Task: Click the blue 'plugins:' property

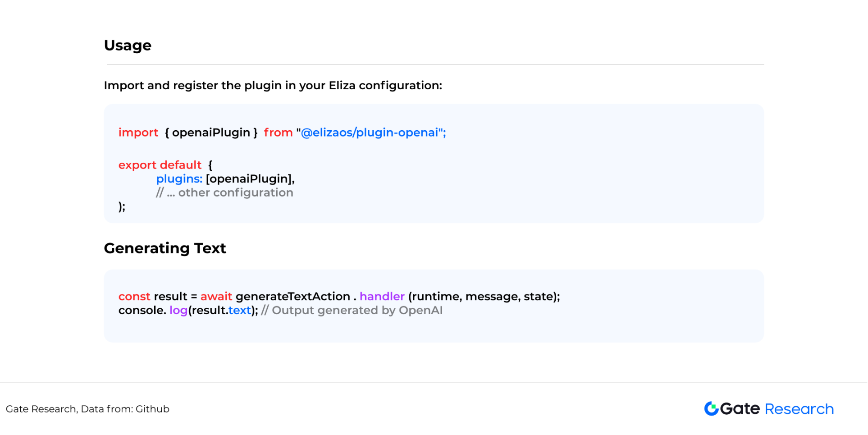Action: (x=179, y=179)
